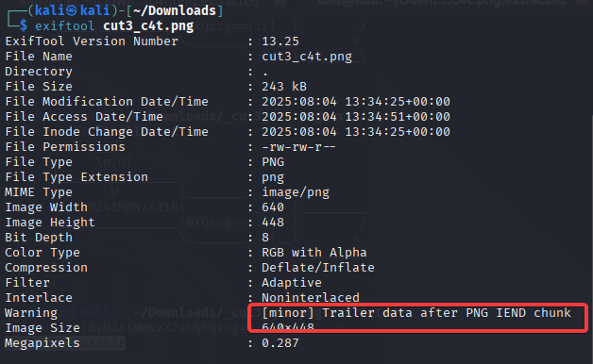The height and width of the screenshot is (364, 593).
Task: Click the Image Width value 640
Action: pyautogui.click(x=273, y=207)
